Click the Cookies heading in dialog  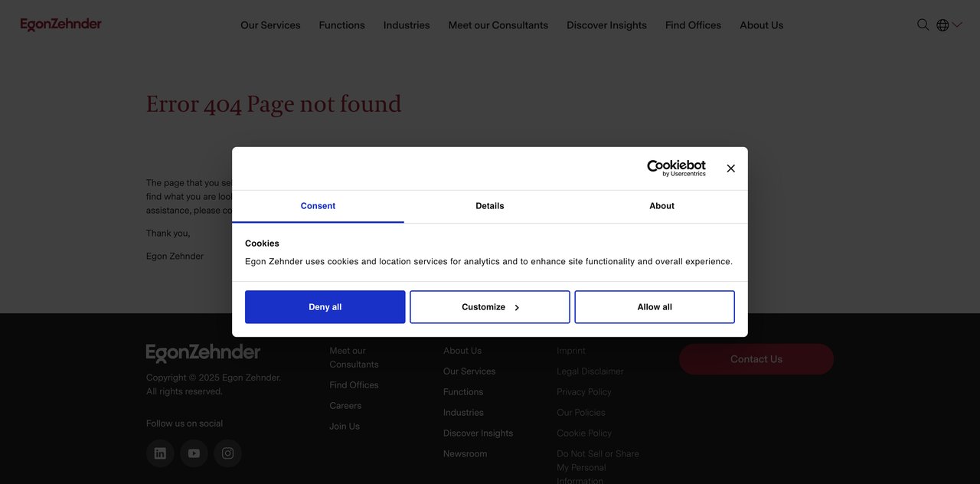(262, 244)
